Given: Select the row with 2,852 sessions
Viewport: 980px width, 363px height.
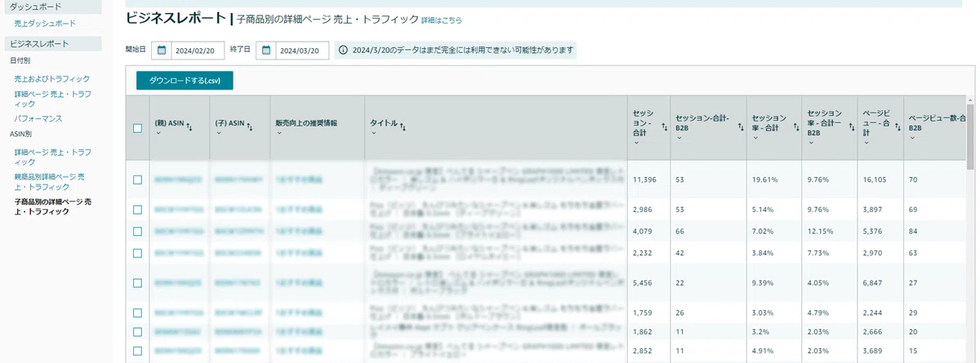Looking at the screenshot, I should point(137,352).
